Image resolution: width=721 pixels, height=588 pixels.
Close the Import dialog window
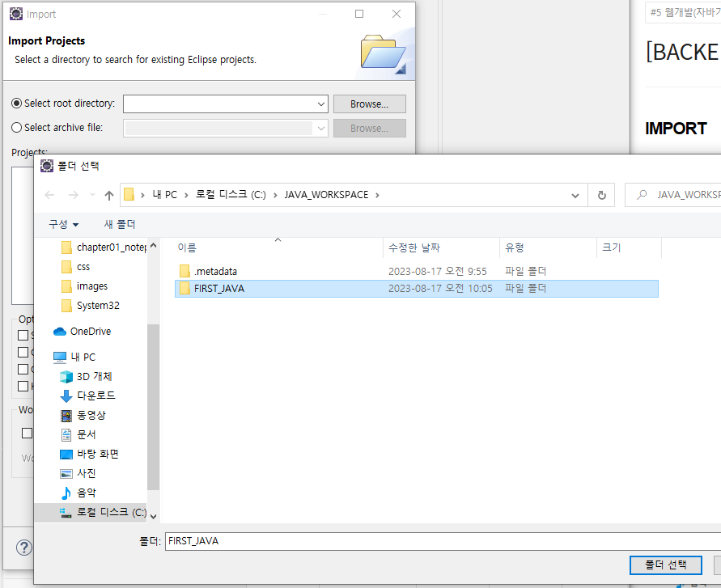click(x=397, y=14)
